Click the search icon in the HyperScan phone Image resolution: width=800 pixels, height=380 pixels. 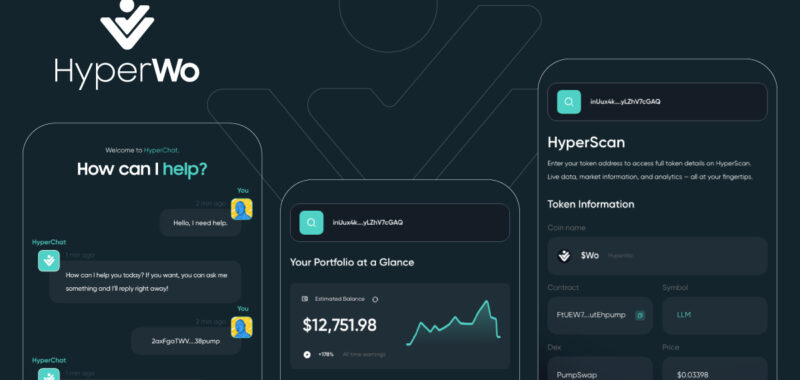click(569, 102)
